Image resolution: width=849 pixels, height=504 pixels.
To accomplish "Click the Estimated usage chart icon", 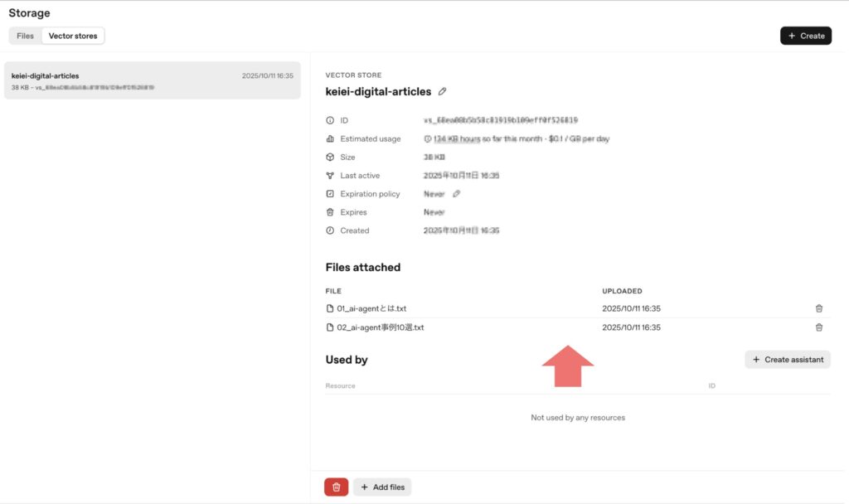I will coord(330,139).
